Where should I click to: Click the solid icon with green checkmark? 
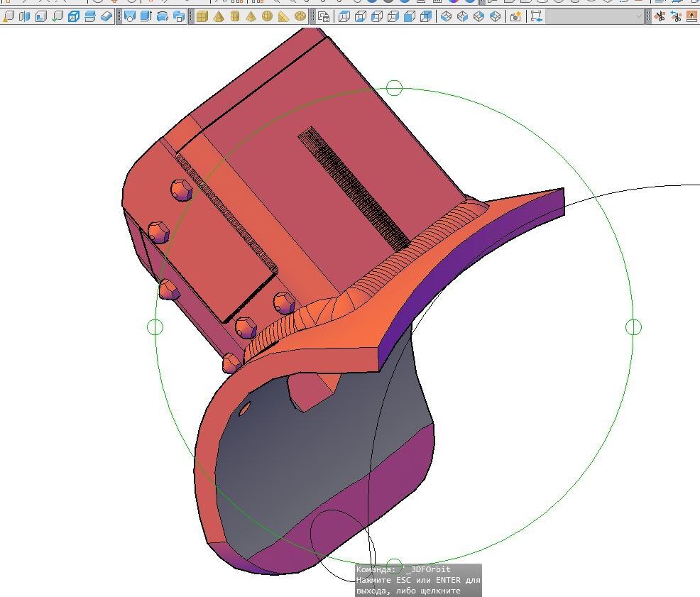[57, 16]
